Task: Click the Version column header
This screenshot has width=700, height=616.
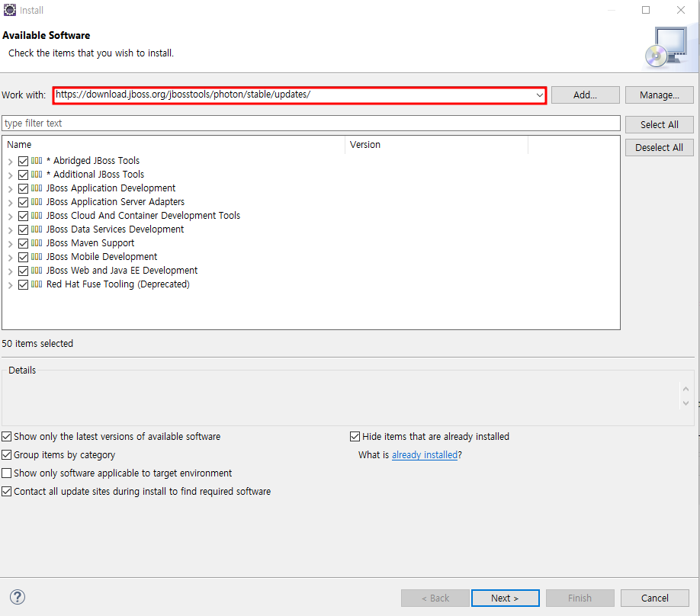Action: click(436, 145)
